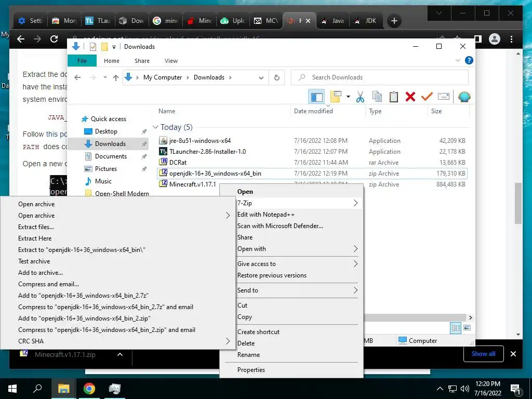Open a new Chrome tab with plus button
532x399 pixels.
394,21
